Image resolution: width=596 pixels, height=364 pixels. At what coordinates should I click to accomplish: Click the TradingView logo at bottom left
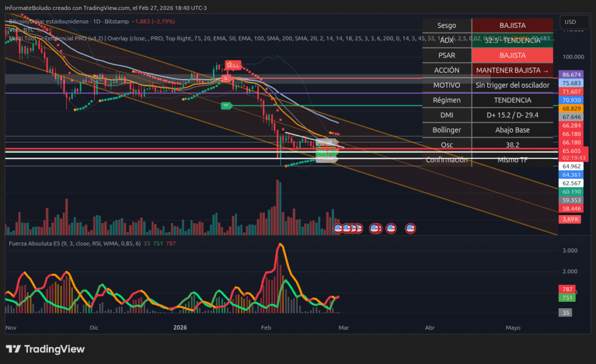[x=45, y=349]
